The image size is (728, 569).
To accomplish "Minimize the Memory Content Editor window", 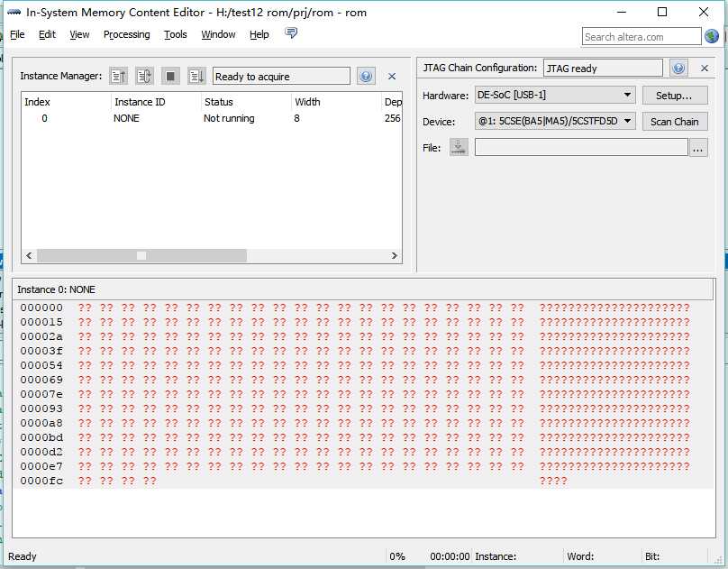I will (622, 12).
